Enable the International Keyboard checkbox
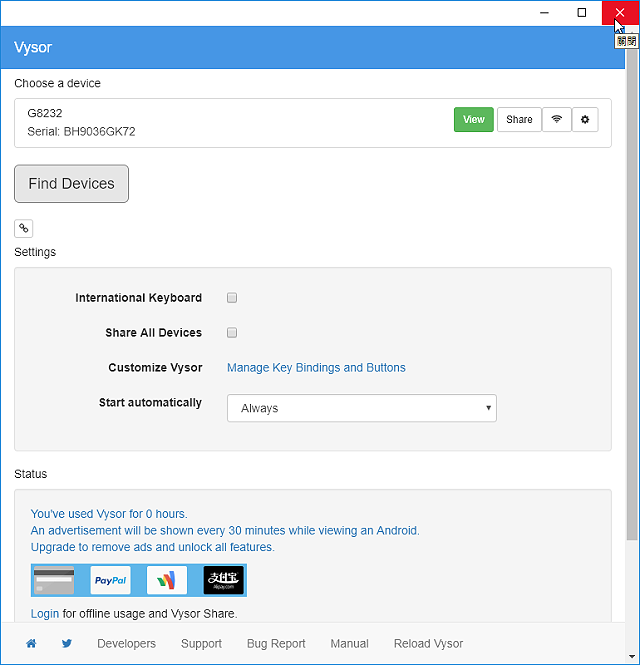The width and height of the screenshot is (640, 665). (232, 298)
